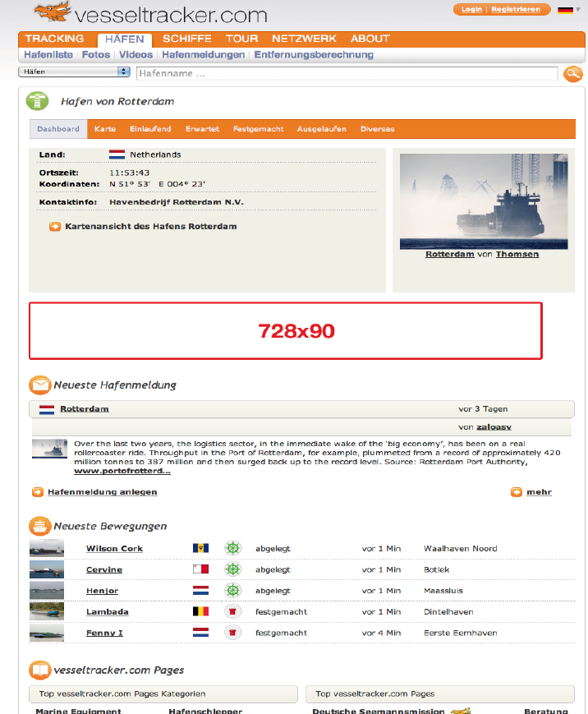The height and width of the screenshot is (714, 588).
Task: Click the Dutch flag in Fenny I row
Action: (200, 633)
